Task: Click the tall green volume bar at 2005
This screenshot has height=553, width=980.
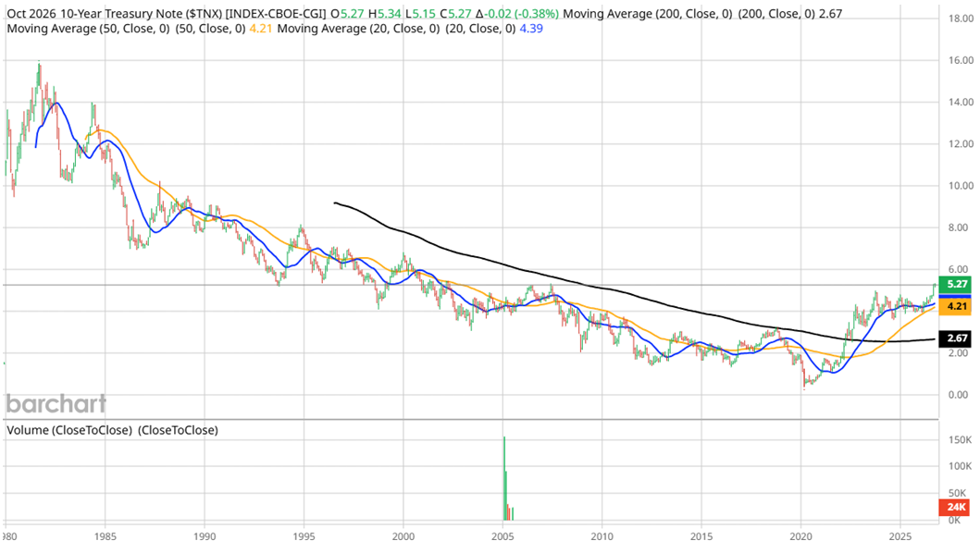Action: click(x=504, y=479)
